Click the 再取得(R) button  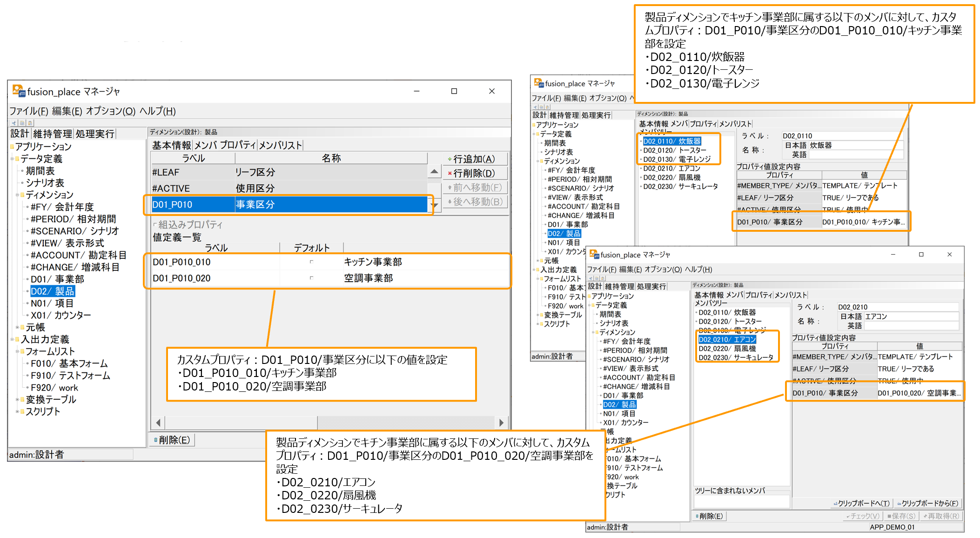[941, 516]
